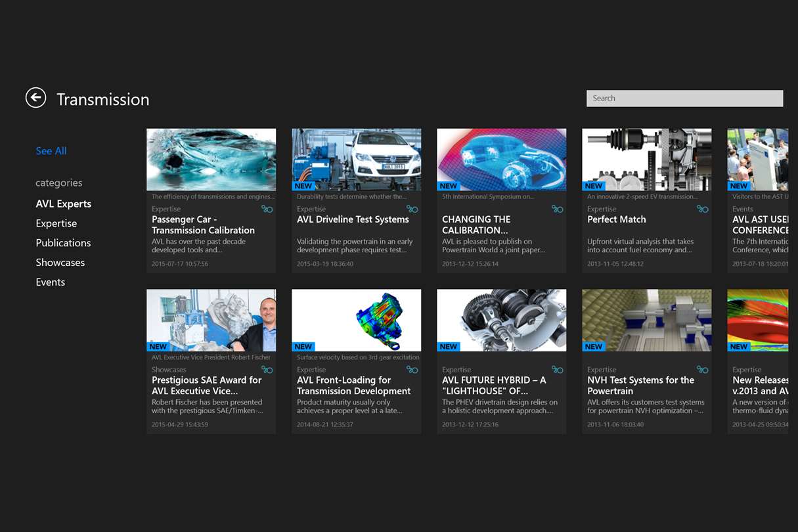Click timestamp 2014-08-21 12:35:37
The width and height of the screenshot is (798, 532).
pyautogui.click(x=325, y=425)
